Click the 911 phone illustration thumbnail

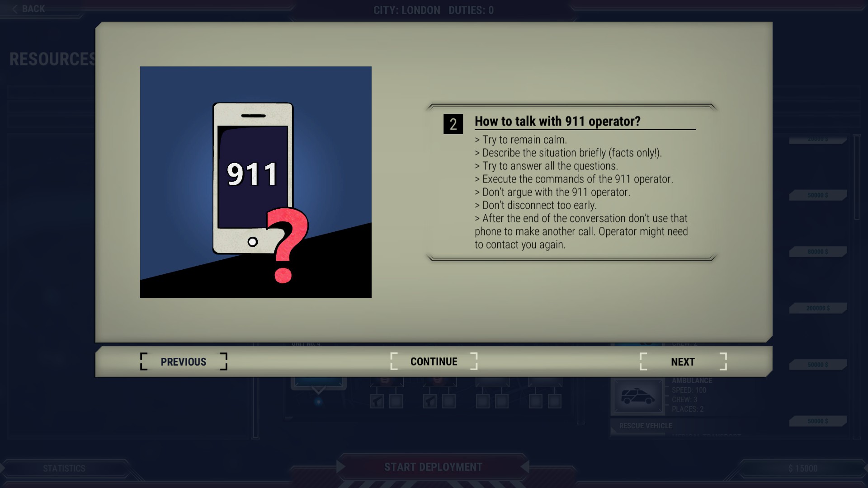tap(256, 182)
